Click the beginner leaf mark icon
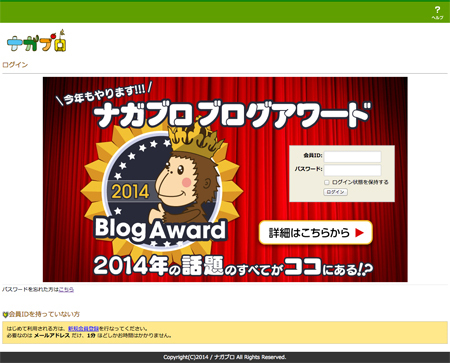 [x=5, y=314]
